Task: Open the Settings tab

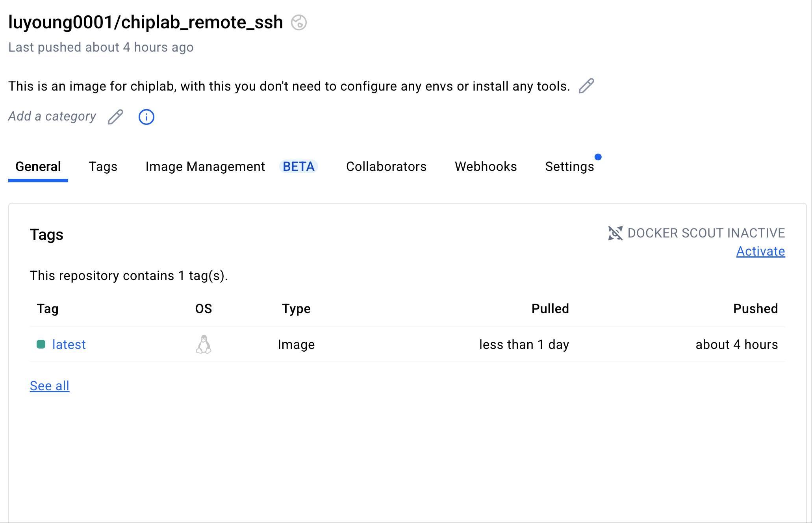Action: coord(569,167)
